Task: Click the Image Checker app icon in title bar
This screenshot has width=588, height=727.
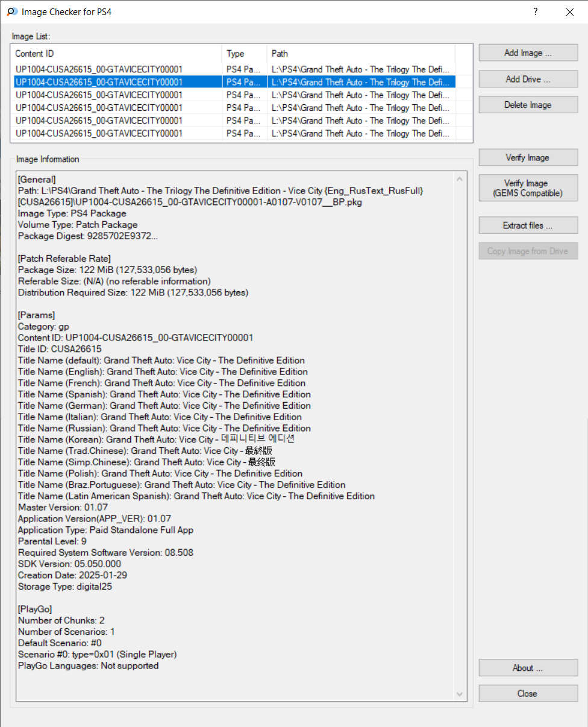Action: 11,11
